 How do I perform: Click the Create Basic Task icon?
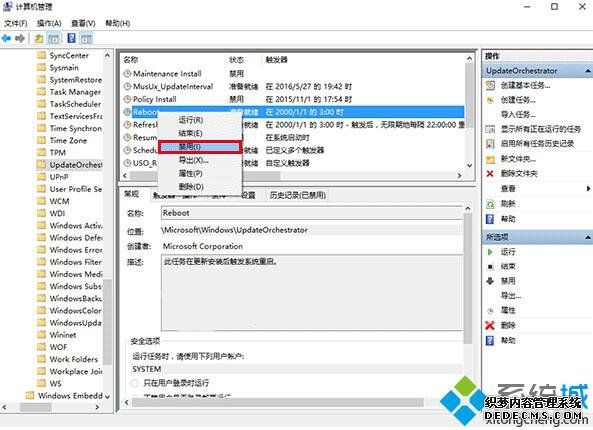[x=490, y=86]
